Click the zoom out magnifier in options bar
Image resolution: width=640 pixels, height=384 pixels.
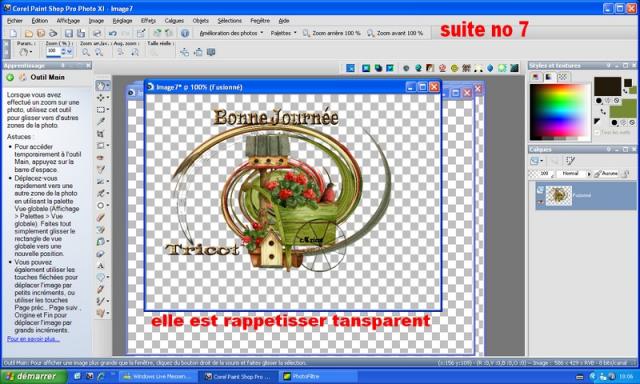(86, 52)
